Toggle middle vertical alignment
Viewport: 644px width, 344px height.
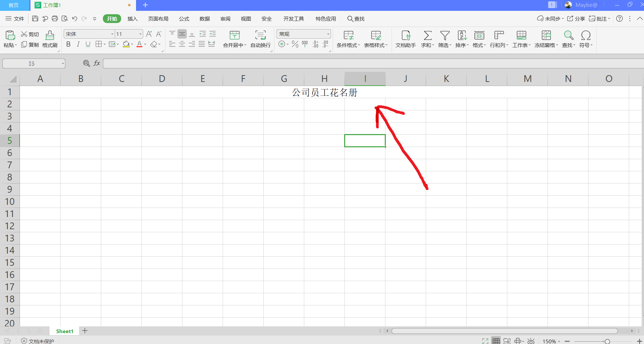coord(182,34)
